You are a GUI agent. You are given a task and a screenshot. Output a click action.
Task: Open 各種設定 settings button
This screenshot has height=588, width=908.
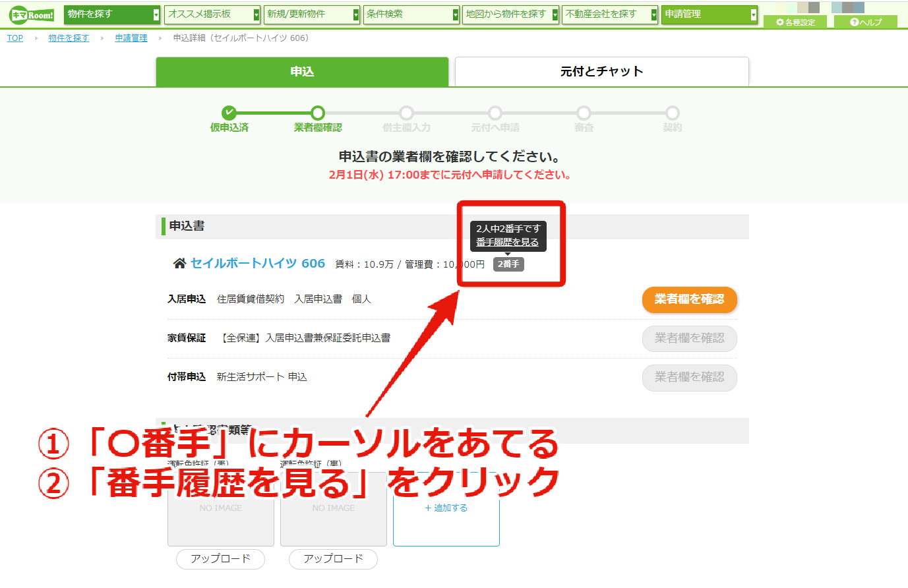(x=796, y=22)
